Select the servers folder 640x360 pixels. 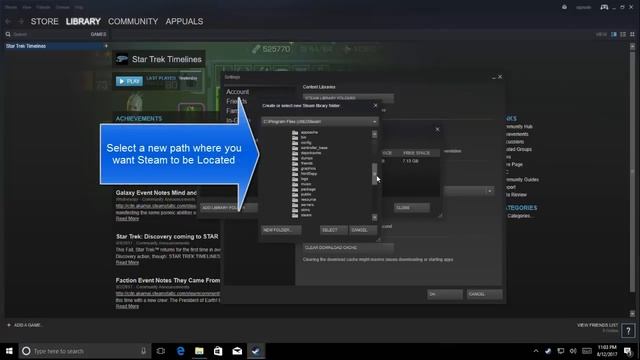(x=307, y=205)
